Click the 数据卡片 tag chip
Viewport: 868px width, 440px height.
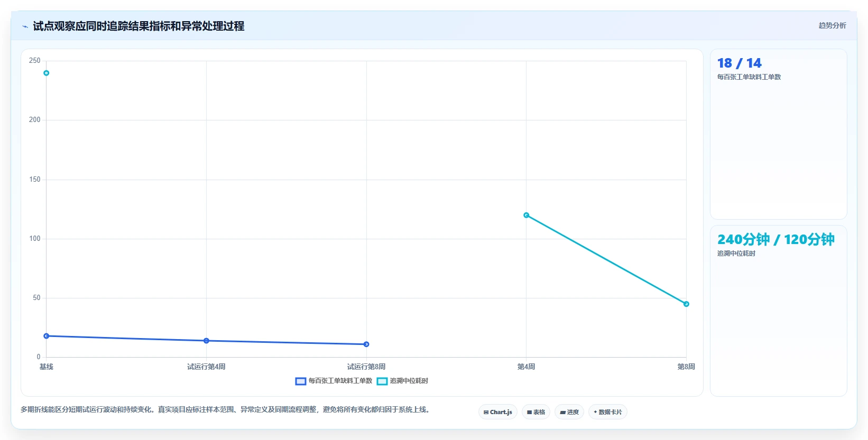click(x=608, y=412)
